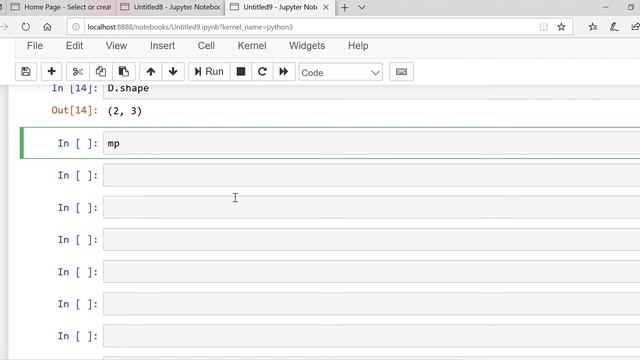Viewport: 640px width, 360px height.
Task: Open the Kernel menu
Action: pos(252,46)
